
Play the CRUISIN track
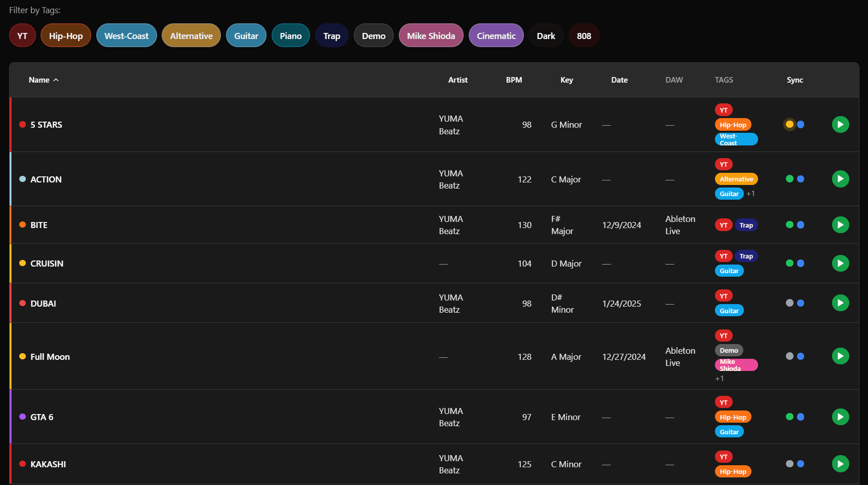coord(840,263)
